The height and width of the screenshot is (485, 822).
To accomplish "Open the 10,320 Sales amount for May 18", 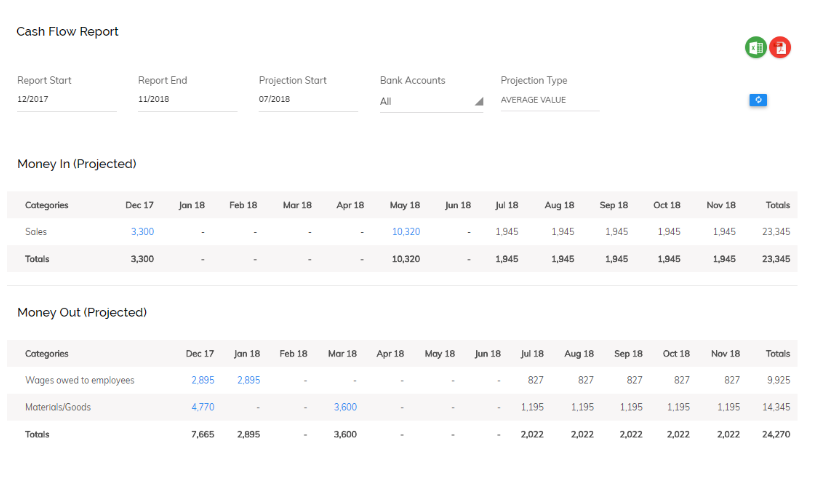I will coord(406,232).
